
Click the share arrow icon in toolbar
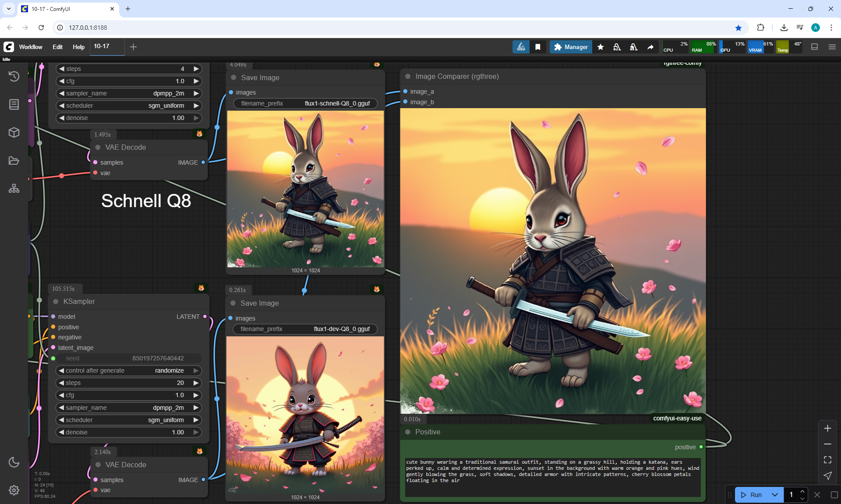coord(650,47)
